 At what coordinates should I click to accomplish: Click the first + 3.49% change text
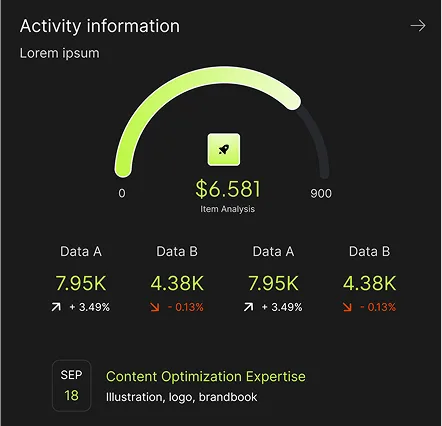click(89, 307)
